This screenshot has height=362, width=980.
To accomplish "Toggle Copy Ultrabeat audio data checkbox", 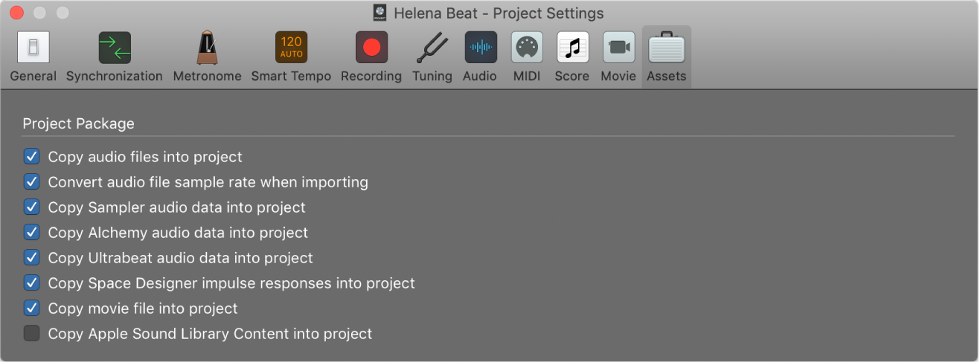I will click(31, 258).
